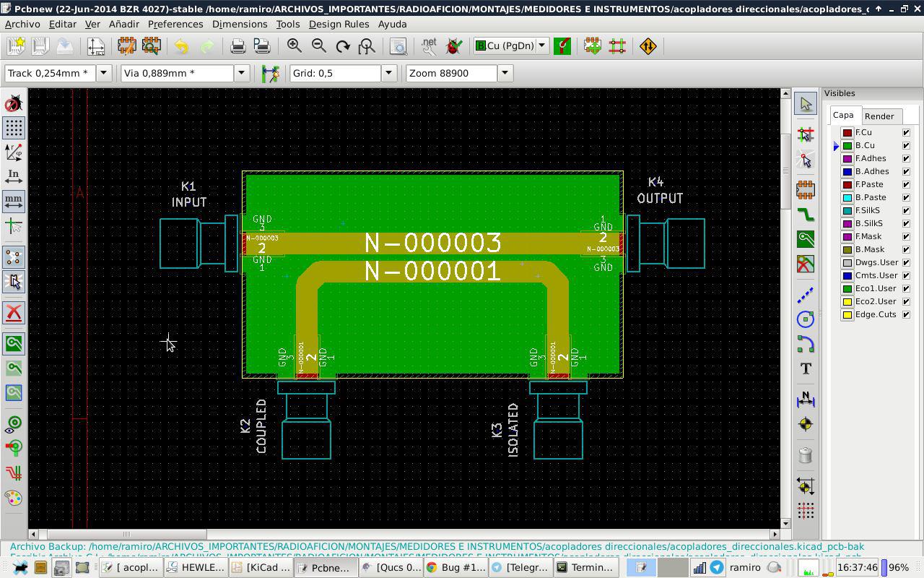Uncheck the Edge.Cuts layer checkbox
Viewport: 924px width, 578px height.
906,314
